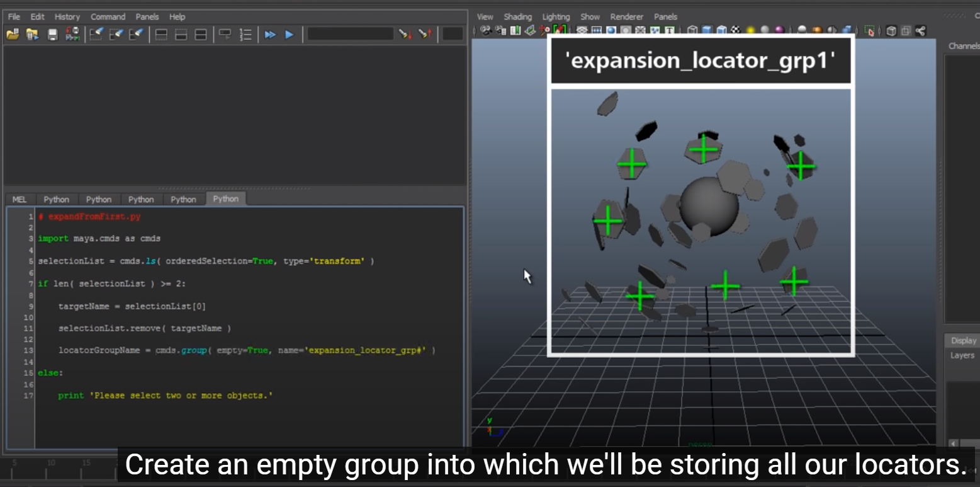Click the Execute All double-arrow icon

coord(270,34)
